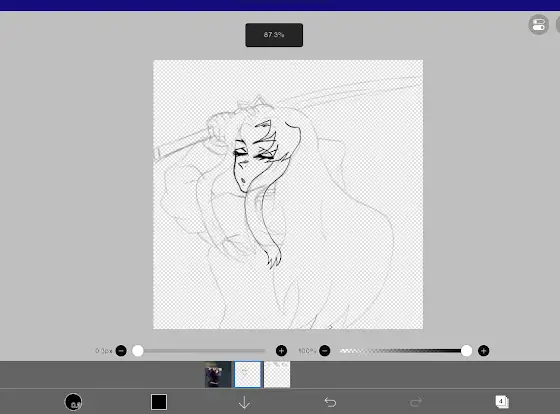
Task: Toggle the quick sliders switch icon
Action: [x=539, y=25]
